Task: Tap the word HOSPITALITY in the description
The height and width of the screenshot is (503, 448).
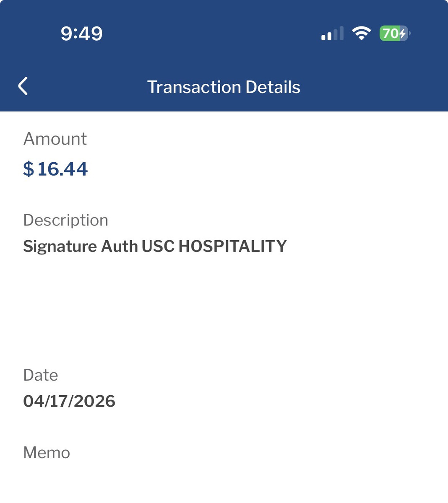Action: (x=232, y=246)
